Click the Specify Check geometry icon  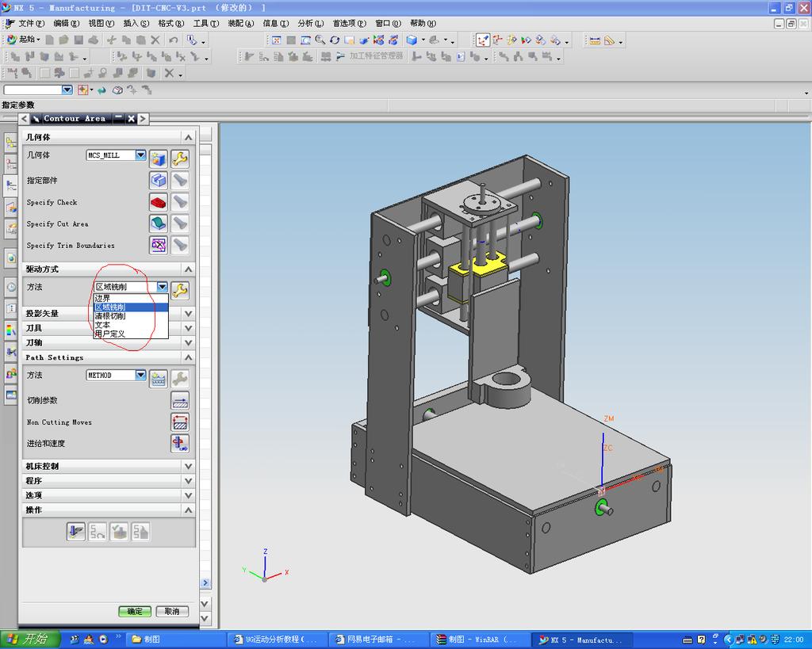[x=159, y=202]
